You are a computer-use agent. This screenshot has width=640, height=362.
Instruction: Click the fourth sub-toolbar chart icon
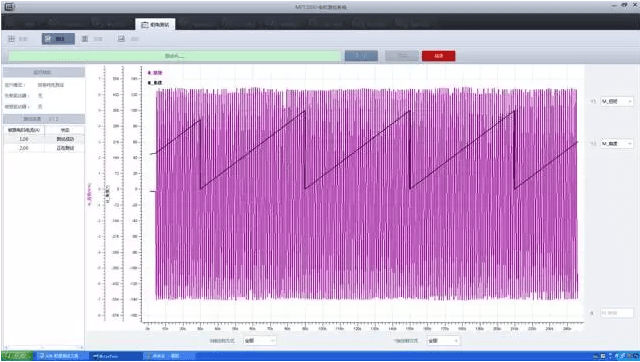coord(121,39)
